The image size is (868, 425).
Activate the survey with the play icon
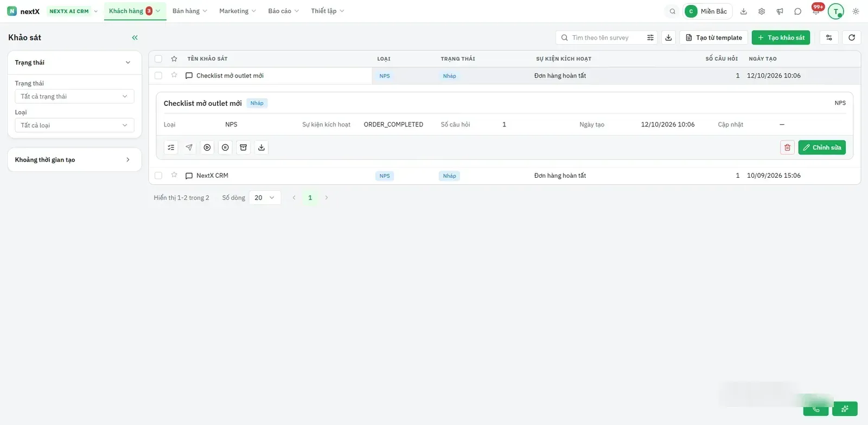tap(207, 147)
